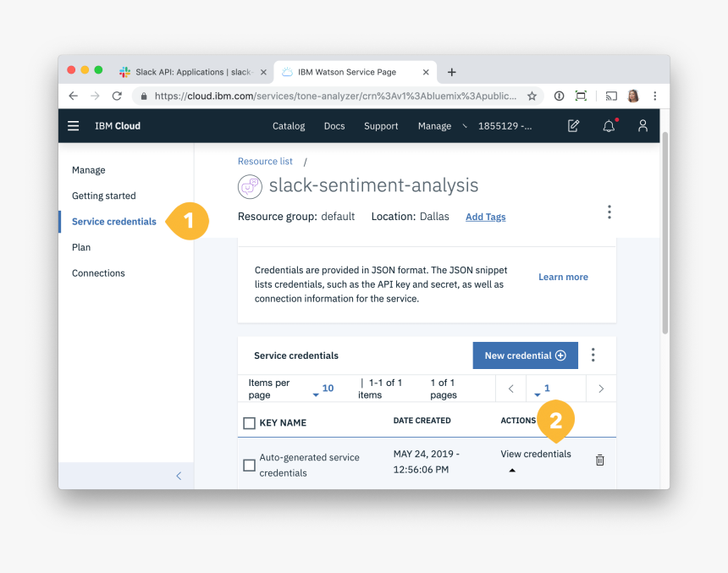Viewport: 728px width, 573px height.
Task: Check the Auto-generated service credentials row
Action: click(x=250, y=465)
